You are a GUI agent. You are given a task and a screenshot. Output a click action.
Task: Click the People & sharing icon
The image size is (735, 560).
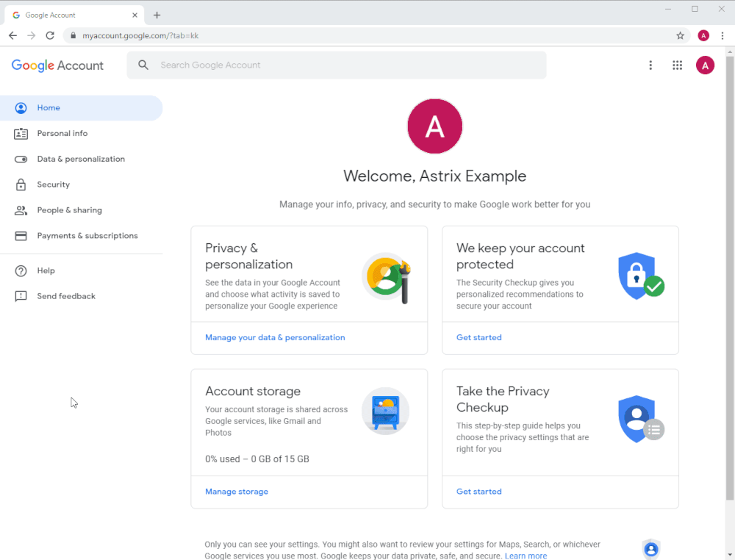[x=21, y=210]
